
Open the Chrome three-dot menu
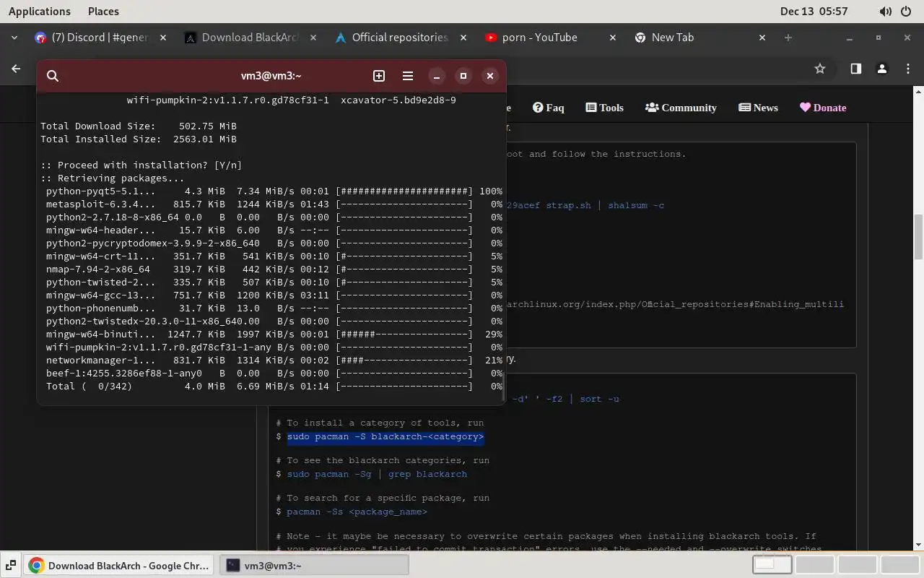[x=908, y=69]
